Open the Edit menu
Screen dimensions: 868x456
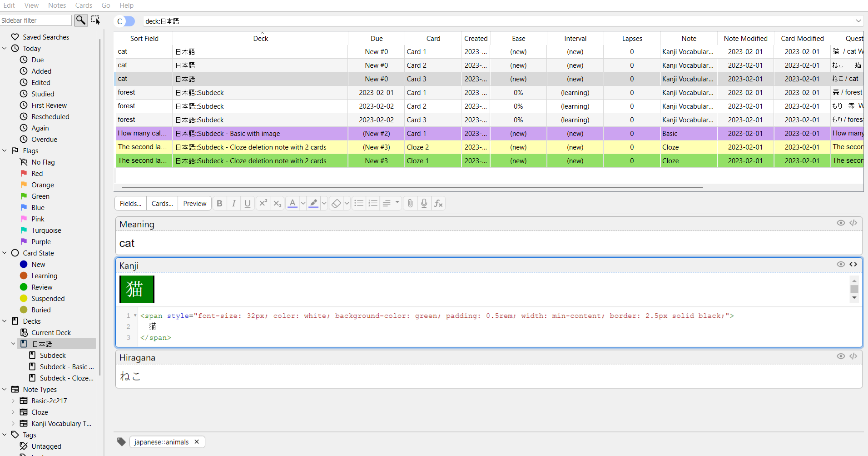(x=9, y=5)
